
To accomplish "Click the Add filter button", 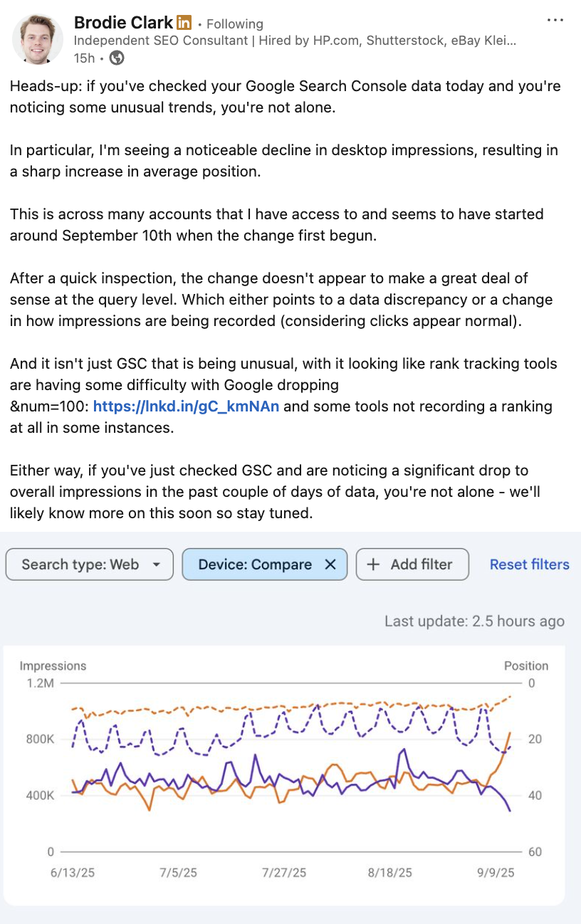I will coord(412,565).
